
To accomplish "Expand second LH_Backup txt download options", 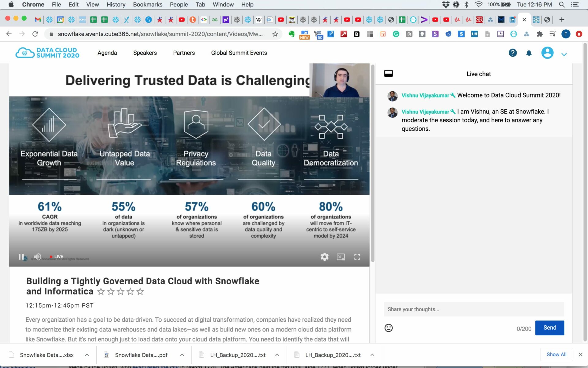I will click(x=372, y=355).
